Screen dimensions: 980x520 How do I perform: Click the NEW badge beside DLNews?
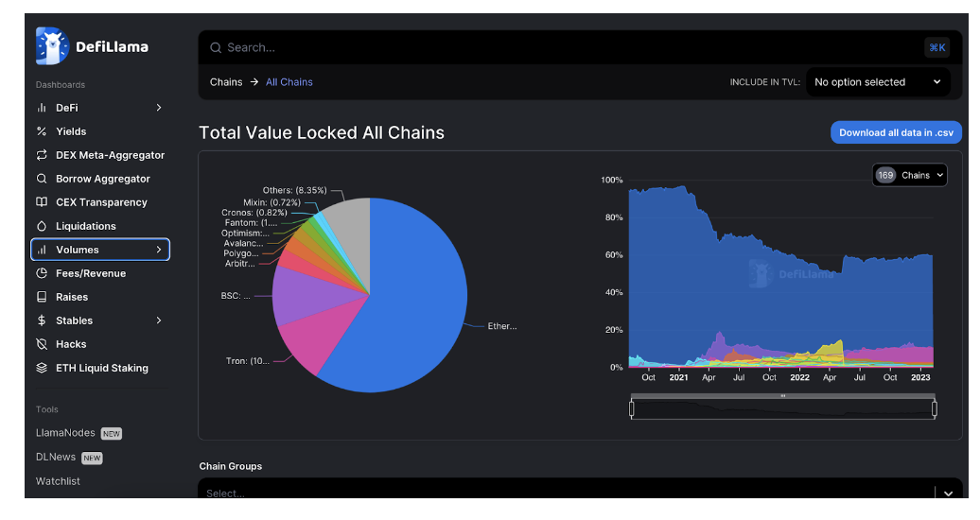coord(92,459)
